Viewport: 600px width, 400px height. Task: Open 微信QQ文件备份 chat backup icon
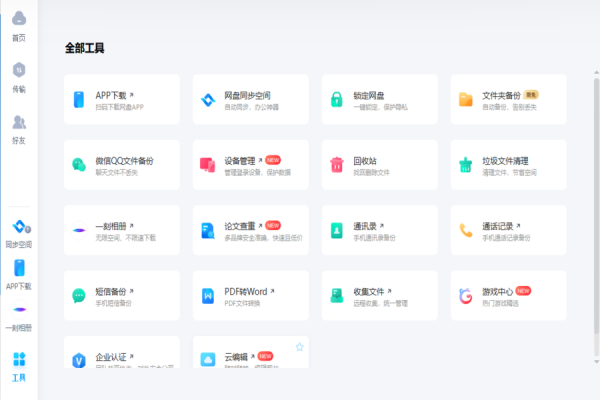[79, 164]
